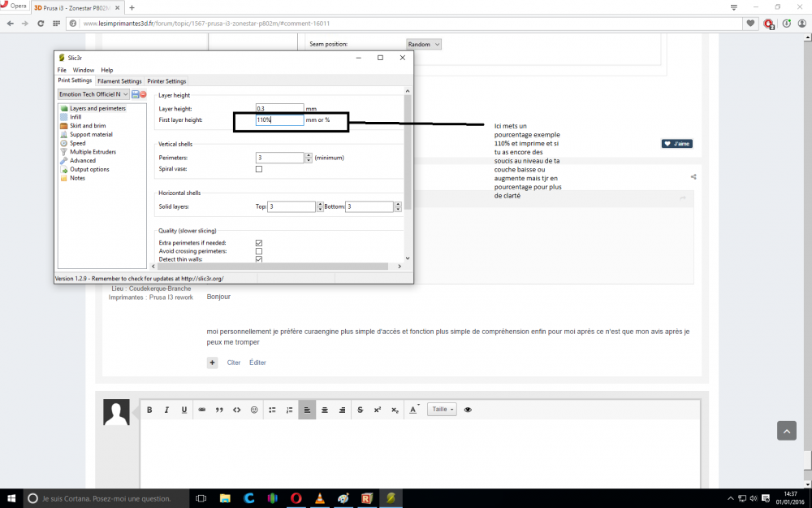Viewport: 812px width, 508px height.
Task: Click the Éditer link
Action: point(257,363)
